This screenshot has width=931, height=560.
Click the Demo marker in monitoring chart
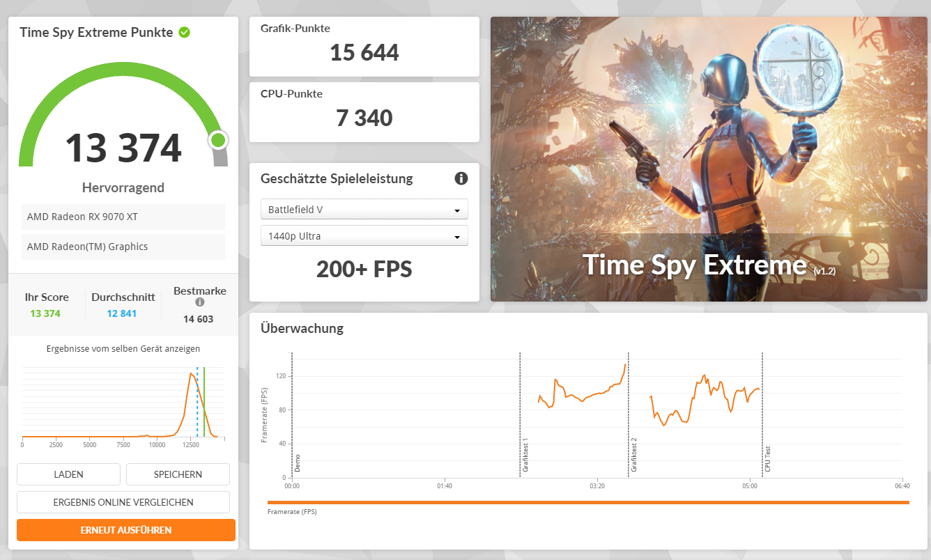pos(298,464)
